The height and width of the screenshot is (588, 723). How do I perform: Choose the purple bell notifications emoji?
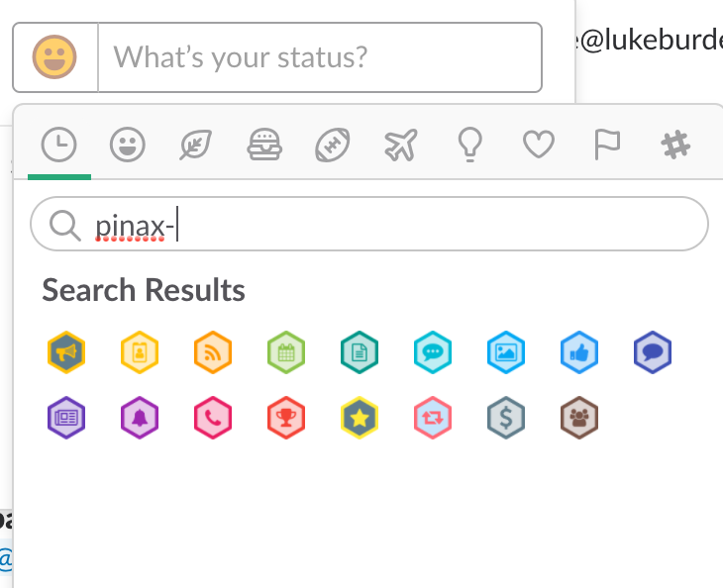point(140,418)
